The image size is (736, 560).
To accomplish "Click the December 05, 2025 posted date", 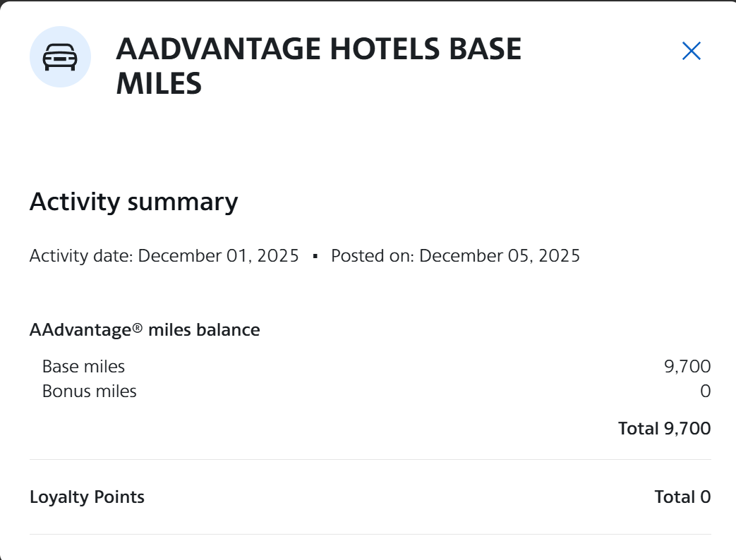I will [500, 255].
